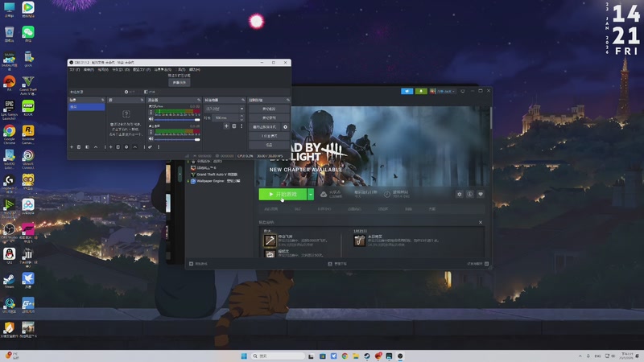Open virtual camera settings gear in OBS
This screenshot has height=362, width=644.
286,127
